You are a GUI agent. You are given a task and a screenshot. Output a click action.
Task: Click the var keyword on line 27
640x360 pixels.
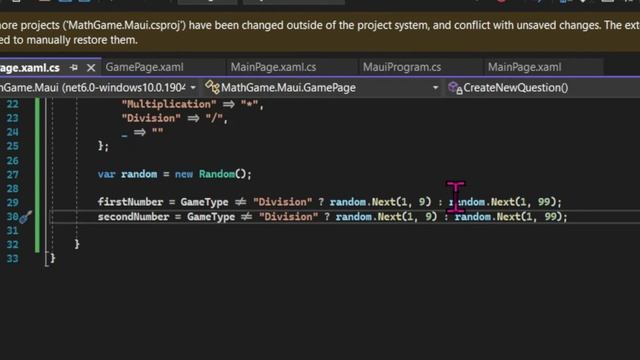point(106,175)
